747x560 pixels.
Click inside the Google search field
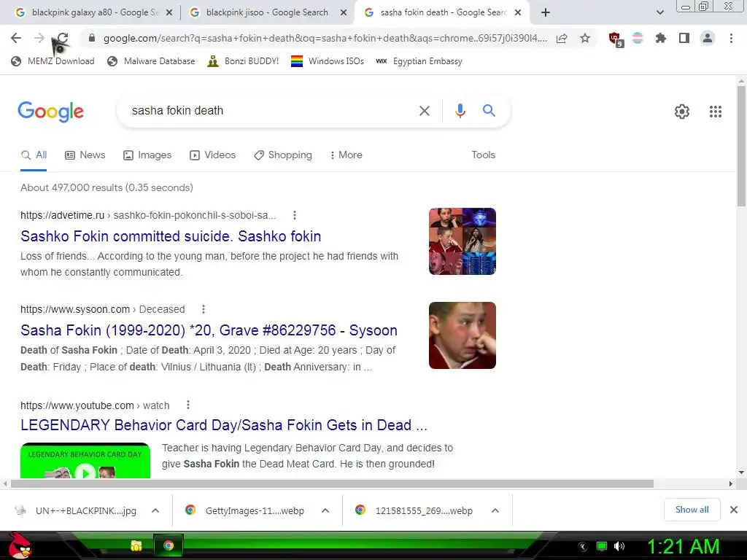click(271, 111)
